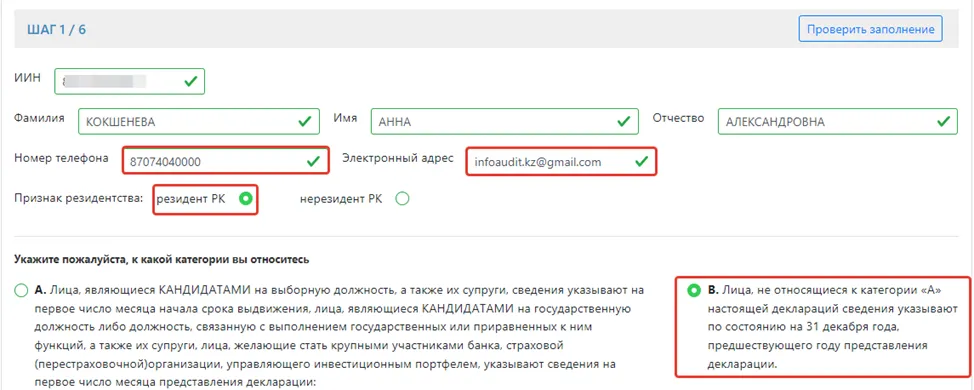Viewport: 974px width, 390px height.
Task: Click the 'Имя' label
Action: [x=345, y=118]
